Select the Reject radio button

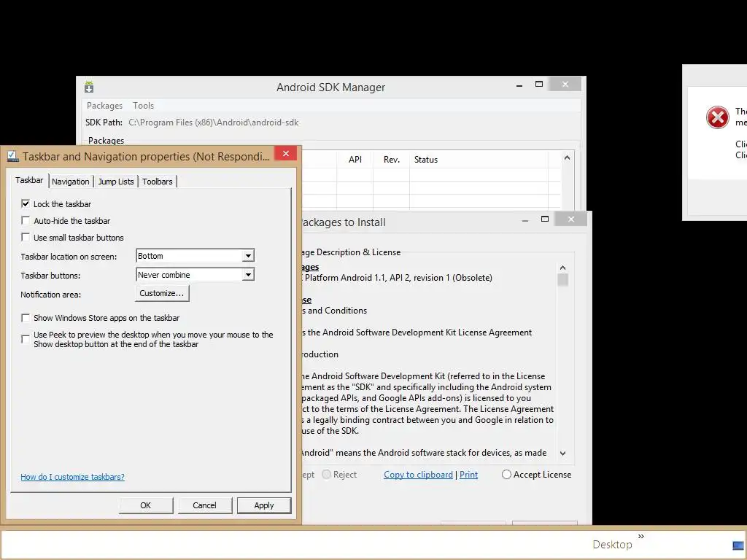click(x=326, y=474)
